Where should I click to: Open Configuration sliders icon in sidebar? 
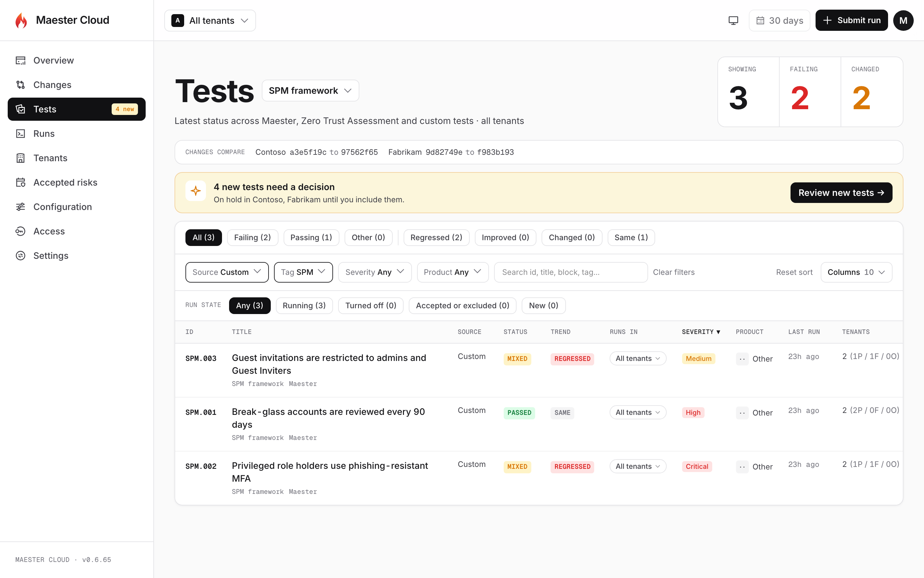[21, 207]
